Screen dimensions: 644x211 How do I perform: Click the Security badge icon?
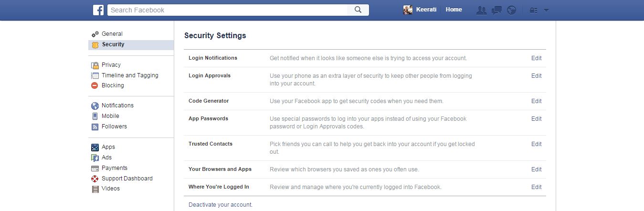coord(95,44)
